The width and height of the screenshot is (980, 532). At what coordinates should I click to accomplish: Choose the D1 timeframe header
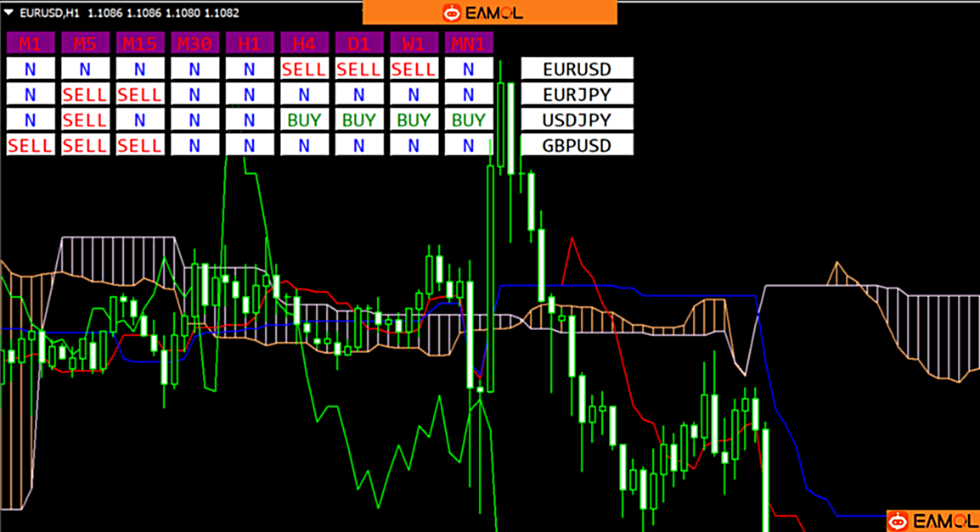[x=359, y=43]
